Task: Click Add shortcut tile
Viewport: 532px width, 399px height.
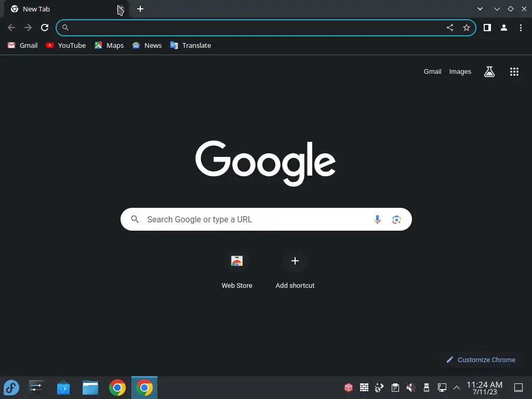Action: 295,270
